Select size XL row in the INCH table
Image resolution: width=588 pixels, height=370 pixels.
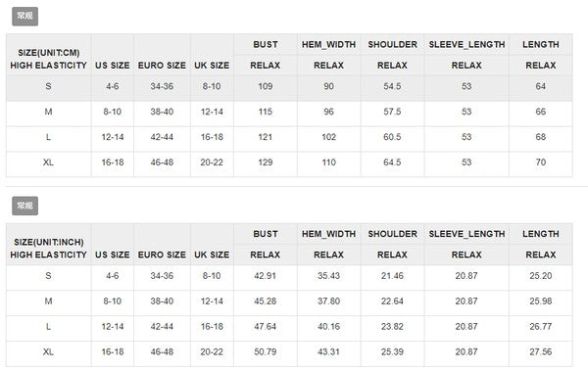(x=289, y=353)
